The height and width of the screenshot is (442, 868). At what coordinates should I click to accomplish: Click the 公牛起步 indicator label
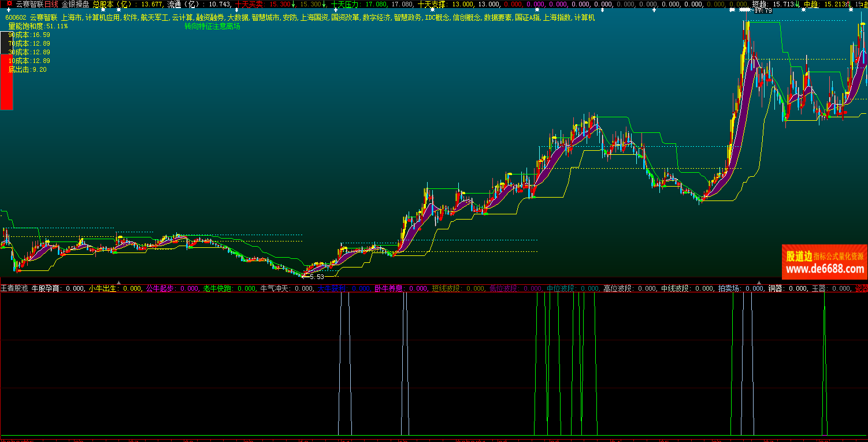159,288
